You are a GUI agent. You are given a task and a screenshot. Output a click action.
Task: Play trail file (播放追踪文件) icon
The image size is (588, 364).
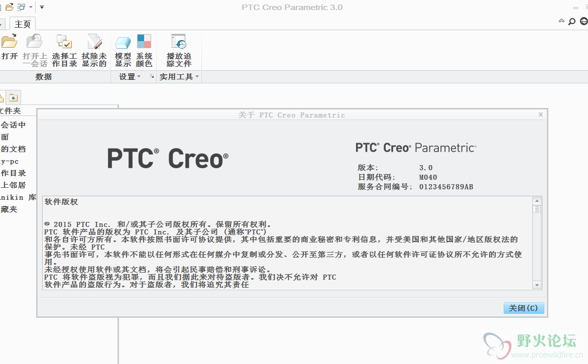pyautogui.click(x=178, y=41)
